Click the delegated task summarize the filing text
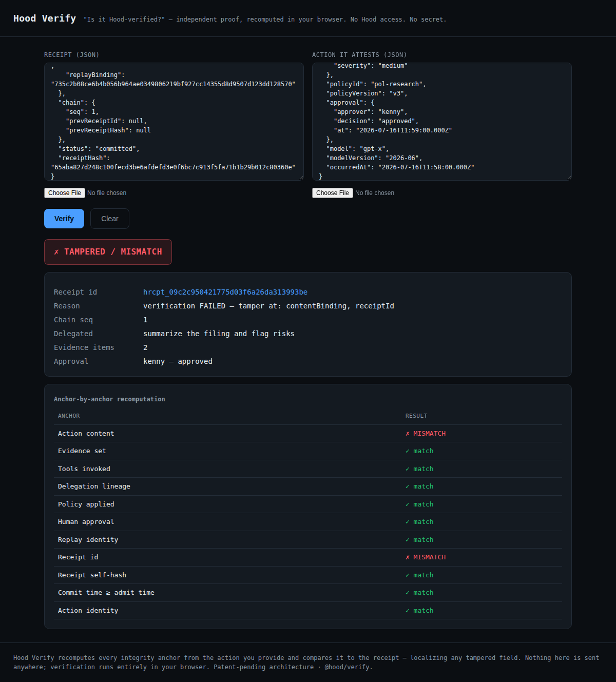The height and width of the screenshot is (682, 616). click(219, 334)
